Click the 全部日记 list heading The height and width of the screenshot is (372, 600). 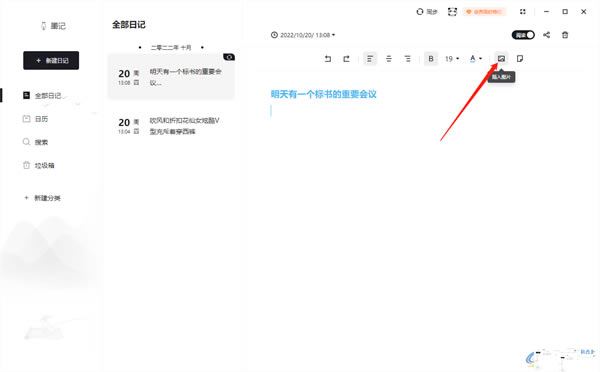pyautogui.click(x=129, y=25)
